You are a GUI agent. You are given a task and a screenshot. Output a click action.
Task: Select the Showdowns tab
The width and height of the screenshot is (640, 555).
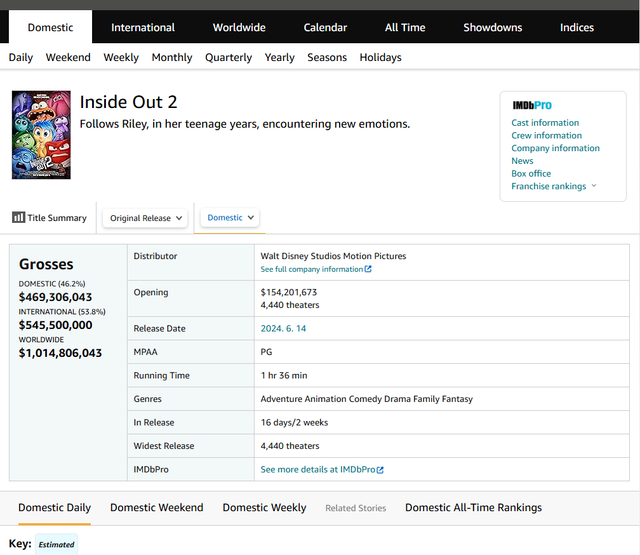coord(493,27)
